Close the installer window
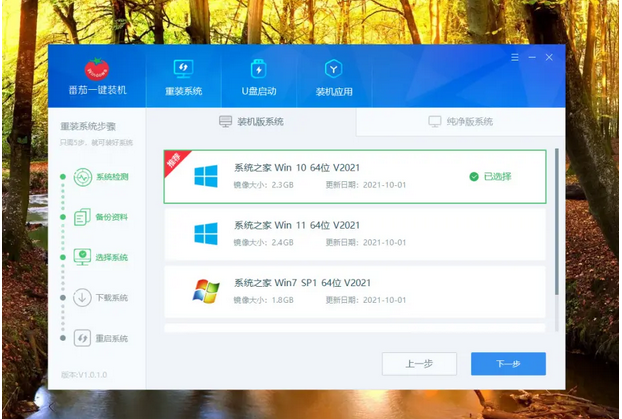Screen dimensions: 622x419 click(x=549, y=58)
